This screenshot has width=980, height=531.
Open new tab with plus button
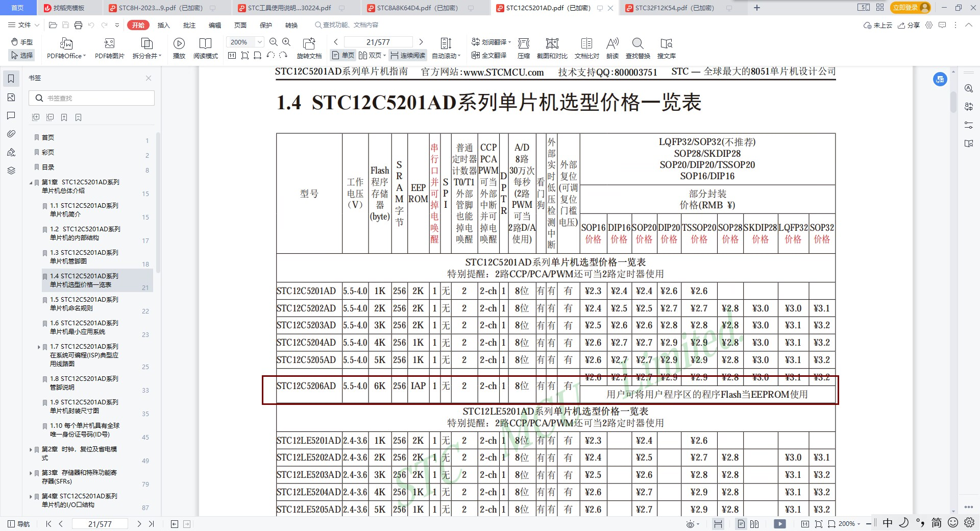(x=757, y=8)
